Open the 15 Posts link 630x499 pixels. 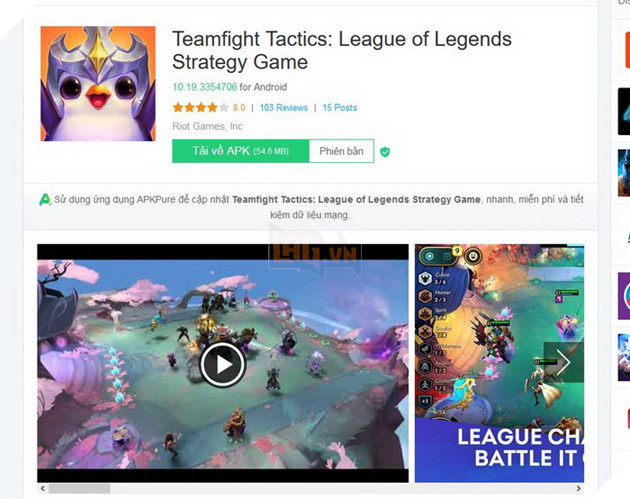click(x=340, y=108)
